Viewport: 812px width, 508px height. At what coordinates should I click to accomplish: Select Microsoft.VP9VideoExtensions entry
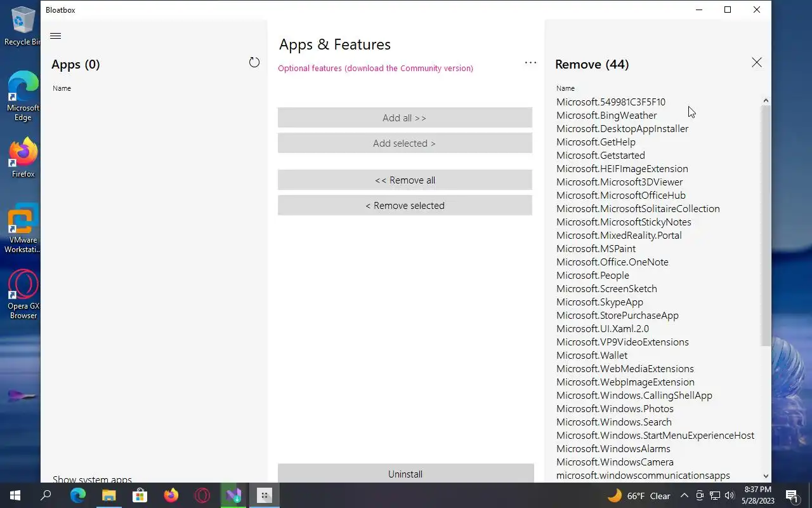(622, 342)
